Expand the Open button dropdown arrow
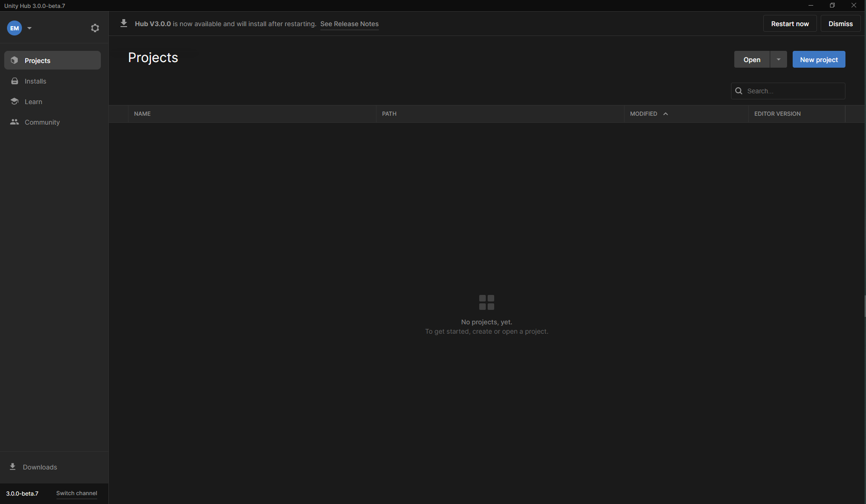866x504 pixels. 779,59
